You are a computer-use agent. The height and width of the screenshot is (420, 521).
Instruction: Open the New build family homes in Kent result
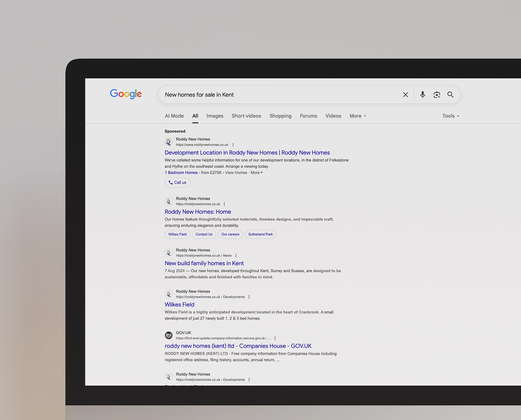[x=204, y=263]
